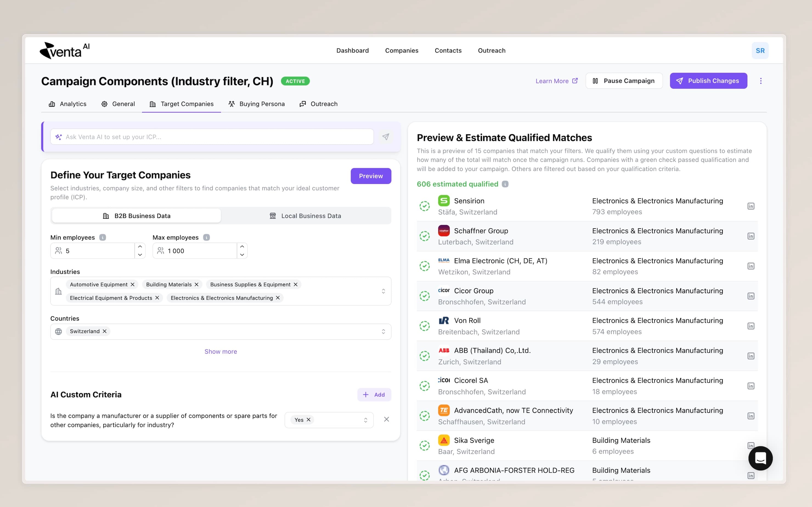
Task: Open the Yes answer dropdown
Action: pos(365,420)
